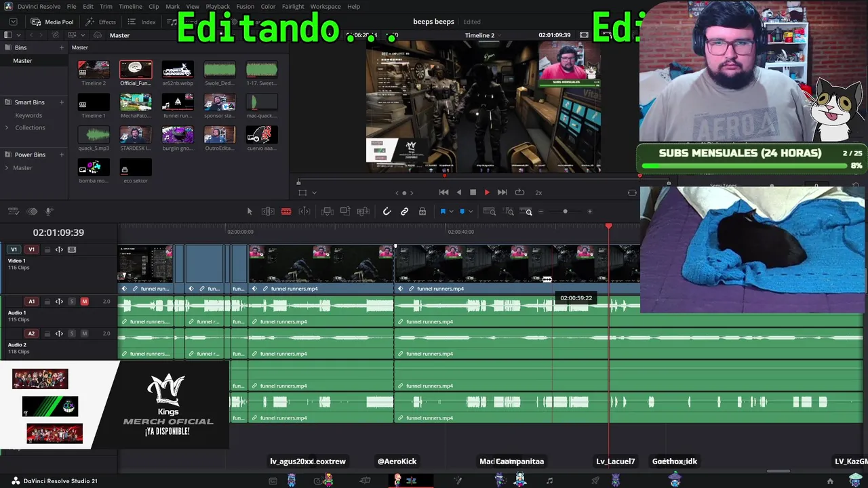The image size is (868, 488).
Task: Add a blue marker to the timeline
Action: click(462, 211)
